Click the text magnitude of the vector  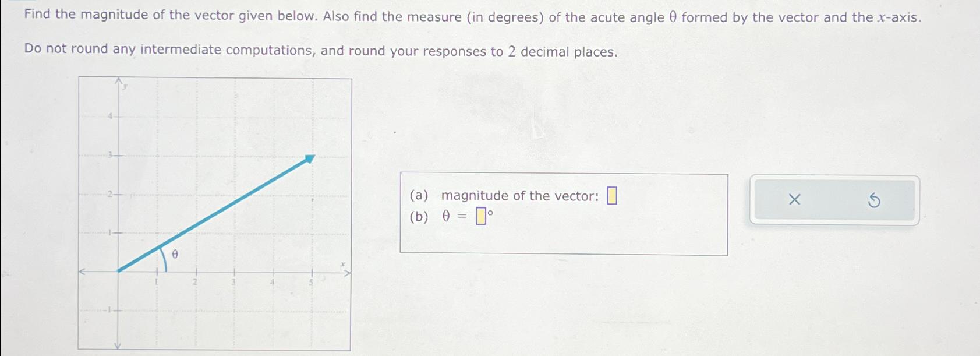point(519,195)
